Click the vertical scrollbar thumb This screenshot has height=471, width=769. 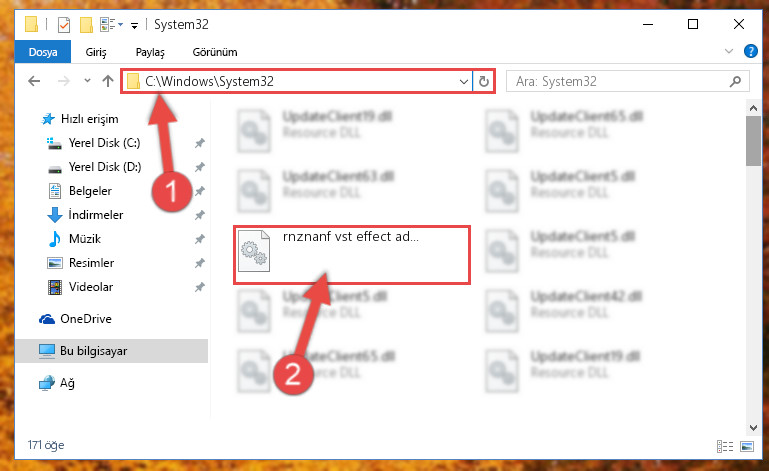[753, 141]
